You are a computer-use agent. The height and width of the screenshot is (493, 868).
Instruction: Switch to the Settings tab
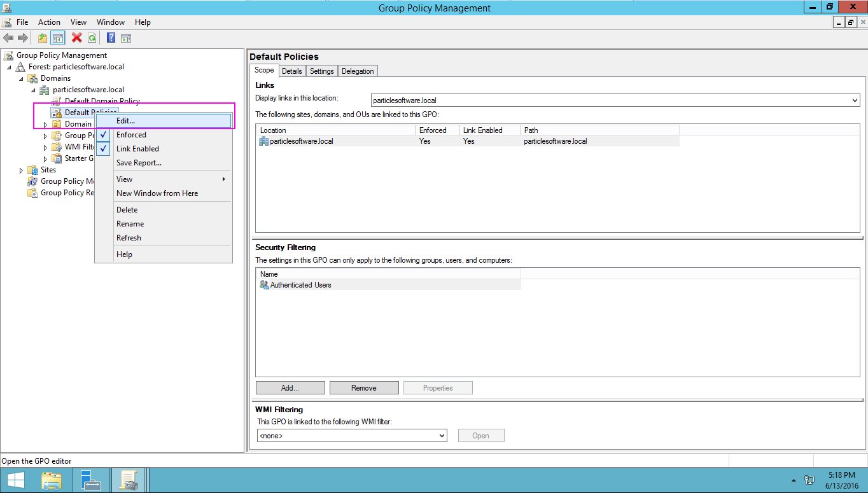pos(321,71)
